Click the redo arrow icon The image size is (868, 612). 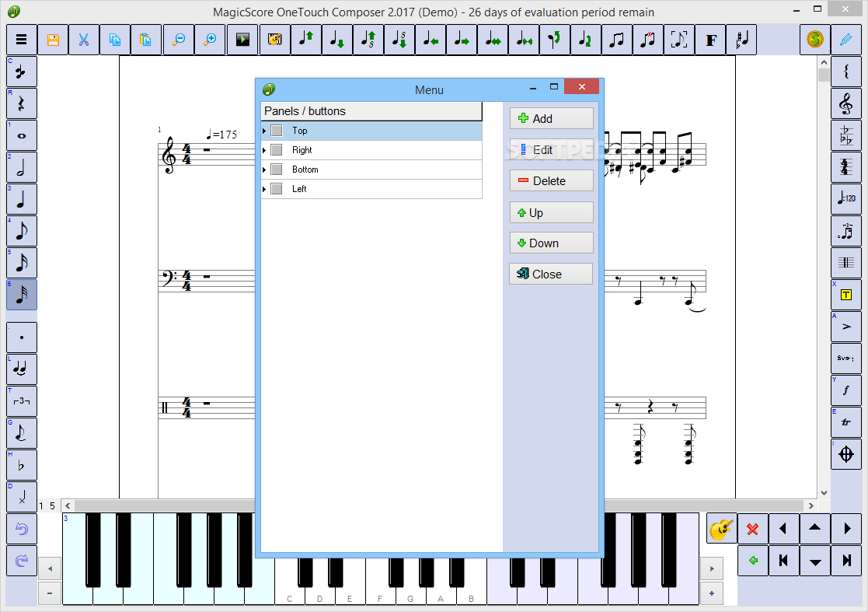click(22, 561)
